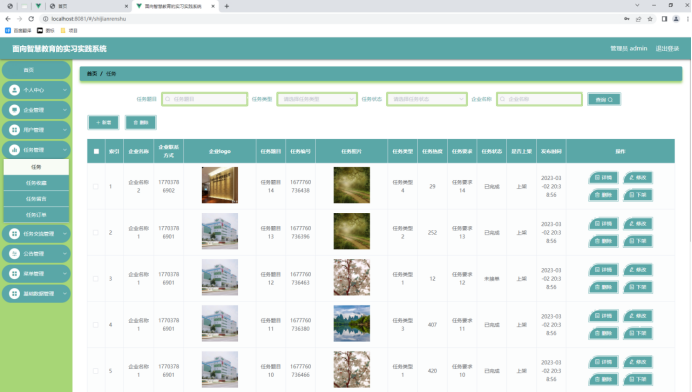Click the batch 删除 button above table

[x=141, y=122]
